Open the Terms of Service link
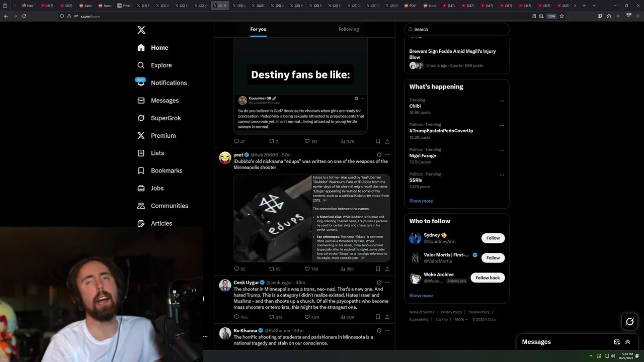Screen dimensions: 644x362 [x=422, y=312]
